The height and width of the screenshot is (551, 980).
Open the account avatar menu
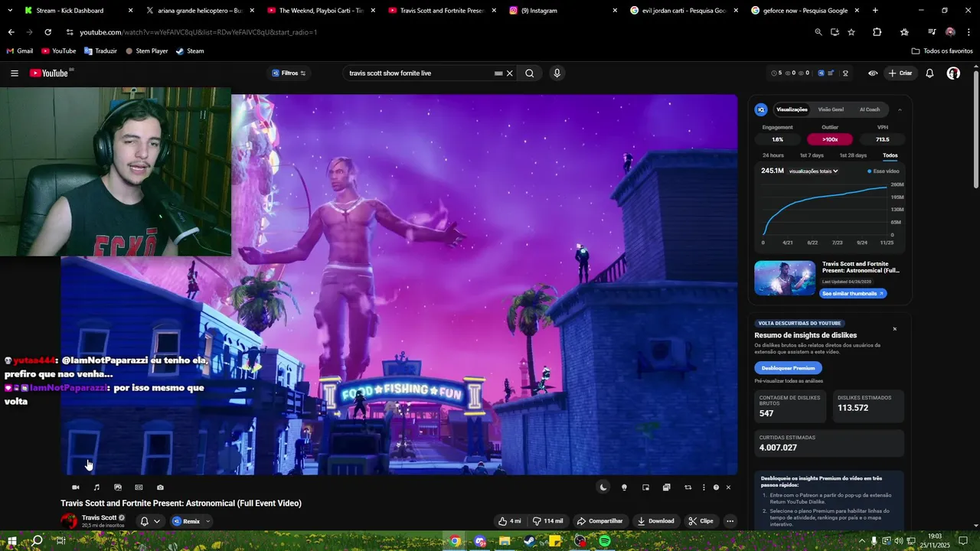953,73
